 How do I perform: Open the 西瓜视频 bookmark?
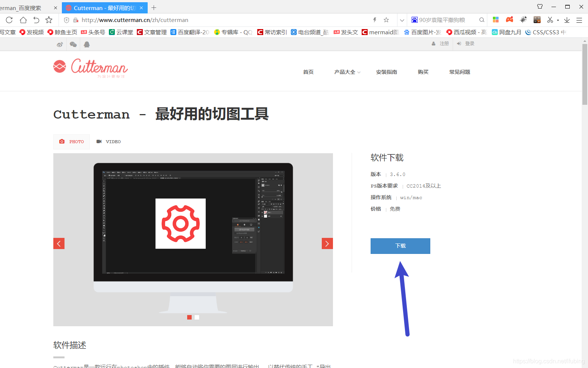coord(466,32)
